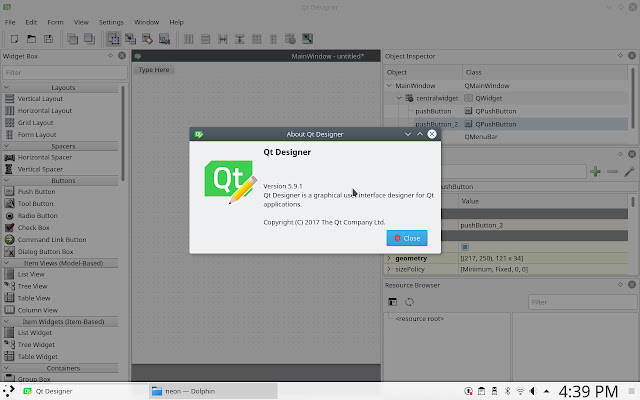Click the Wi-Fi icon in system tray
The width and height of the screenshot is (640, 400).
(520, 391)
